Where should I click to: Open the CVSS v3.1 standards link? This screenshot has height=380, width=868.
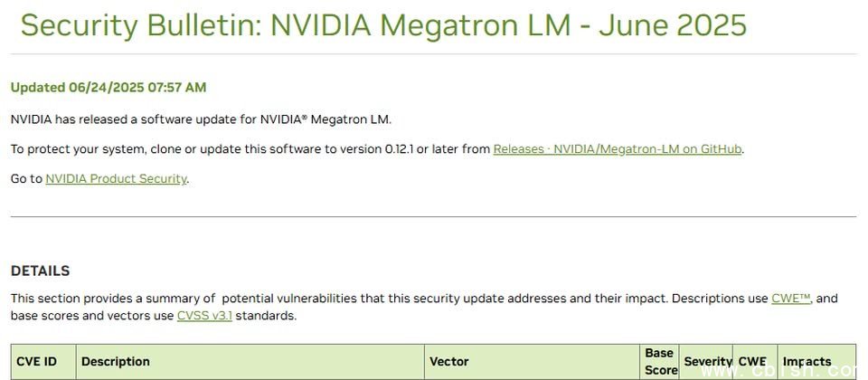pyautogui.click(x=205, y=317)
